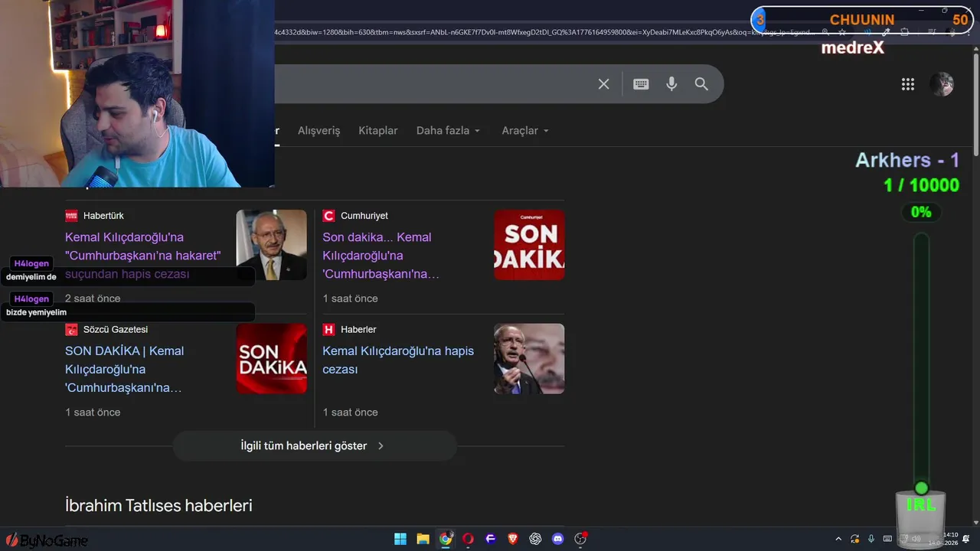Open the Araçlar tools dropdown

(525, 131)
